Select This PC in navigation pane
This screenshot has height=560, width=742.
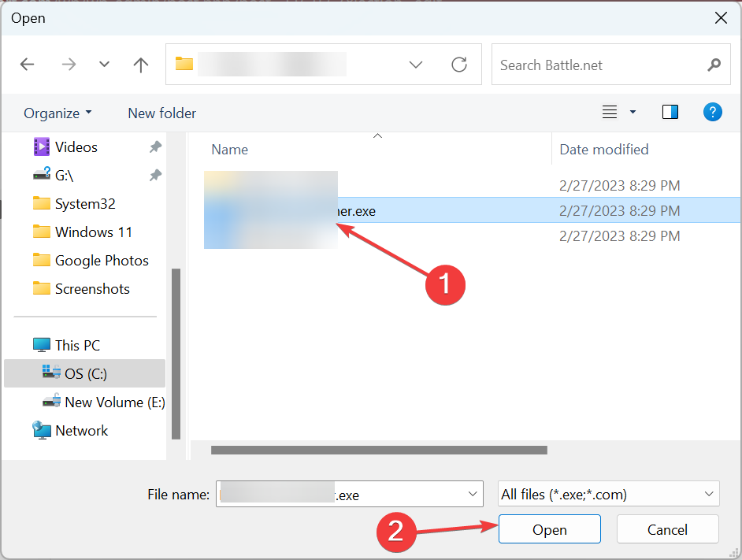(x=78, y=346)
